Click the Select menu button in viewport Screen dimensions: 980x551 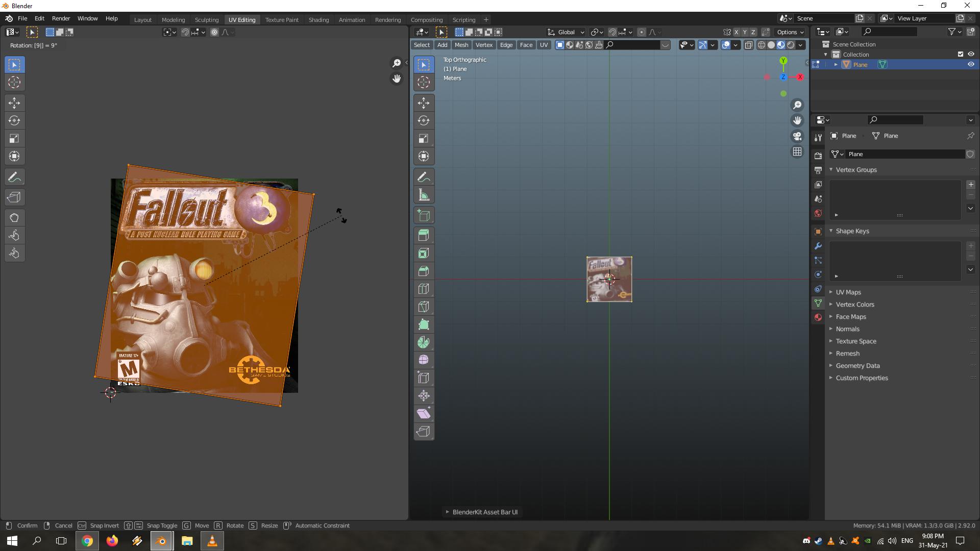click(x=422, y=45)
